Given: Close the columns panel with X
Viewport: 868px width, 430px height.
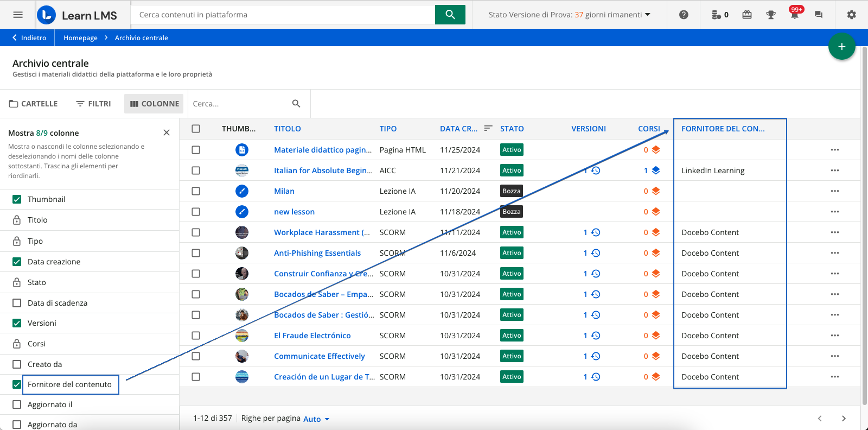Looking at the screenshot, I should click(x=167, y=132).
